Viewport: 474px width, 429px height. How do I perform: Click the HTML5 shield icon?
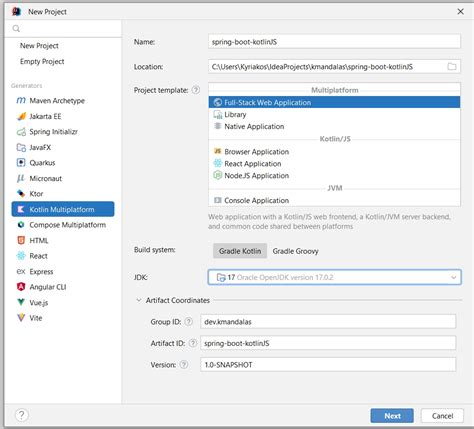(x=21, y=240)
